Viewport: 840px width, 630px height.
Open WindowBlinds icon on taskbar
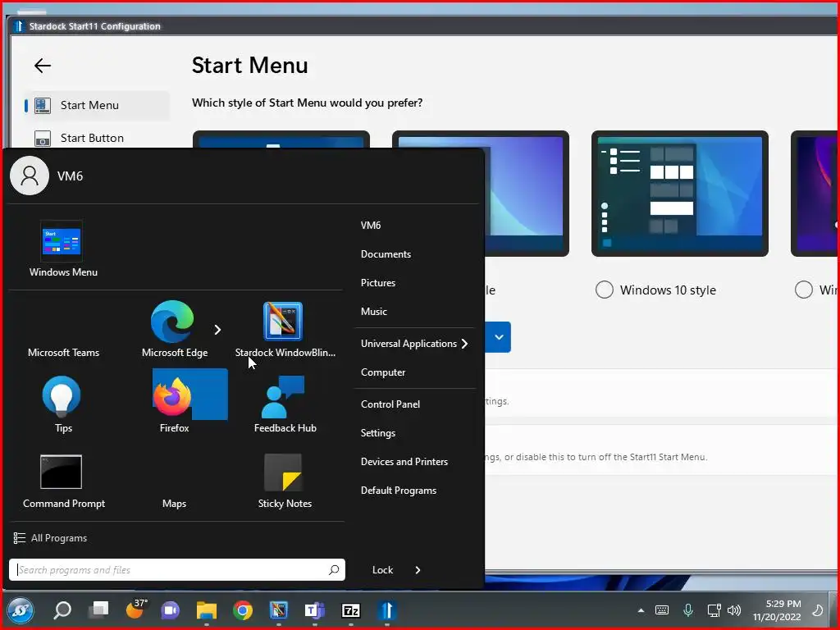coord(279,609)
